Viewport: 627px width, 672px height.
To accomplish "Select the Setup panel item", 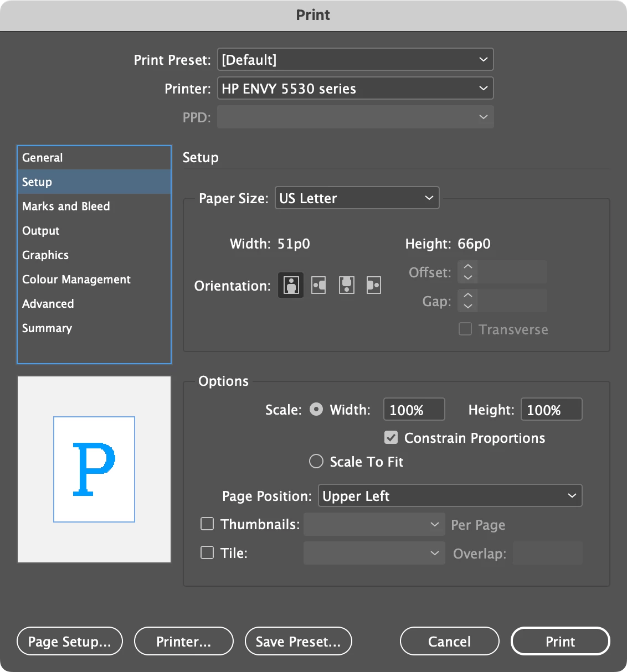I will 94,182.
